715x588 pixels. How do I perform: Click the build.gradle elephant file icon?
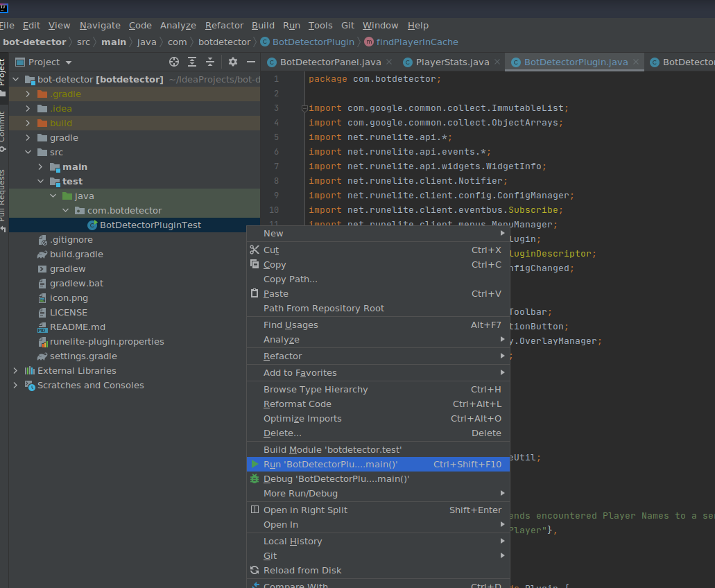point(42,254)
